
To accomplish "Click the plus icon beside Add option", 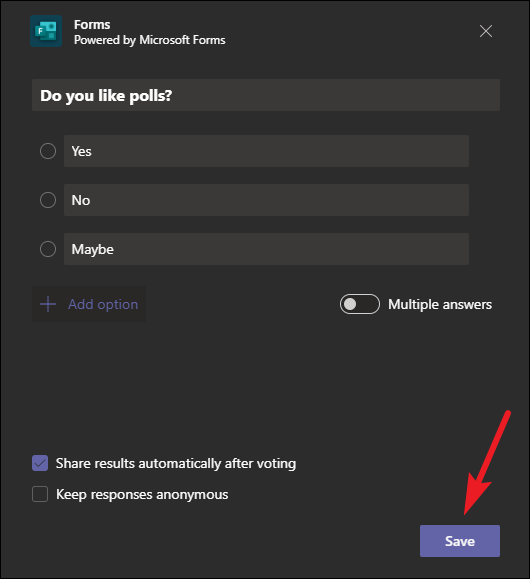I will 48,304.
